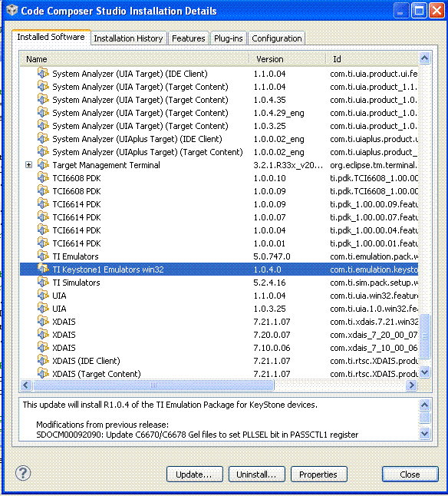Click the feature icon beside TI Emulators
448x496 pixels.
tap(43, 256)
